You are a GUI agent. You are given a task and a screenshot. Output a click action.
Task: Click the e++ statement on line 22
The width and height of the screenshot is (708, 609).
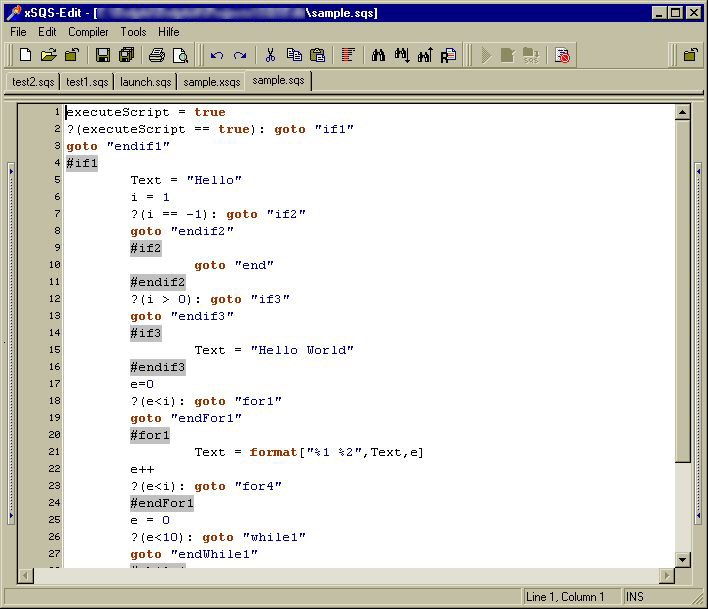[x=142, y=470]
